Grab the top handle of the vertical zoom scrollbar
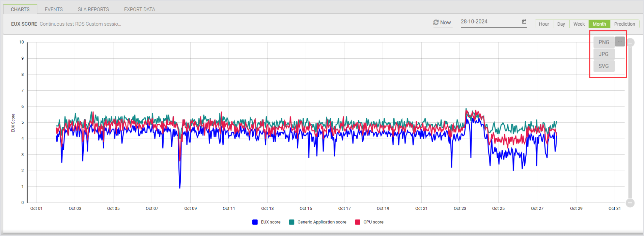Screen dimensions: 644x236 coord(630,42)
